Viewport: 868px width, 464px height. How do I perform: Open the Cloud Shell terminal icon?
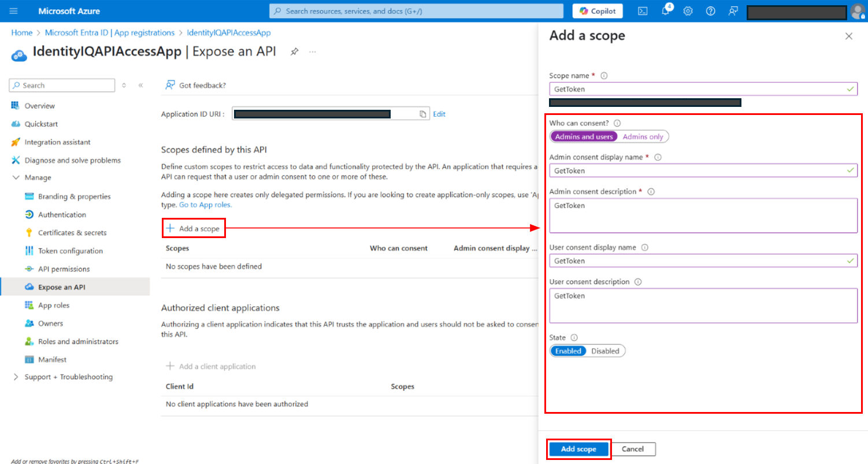(x=642, y=11)
